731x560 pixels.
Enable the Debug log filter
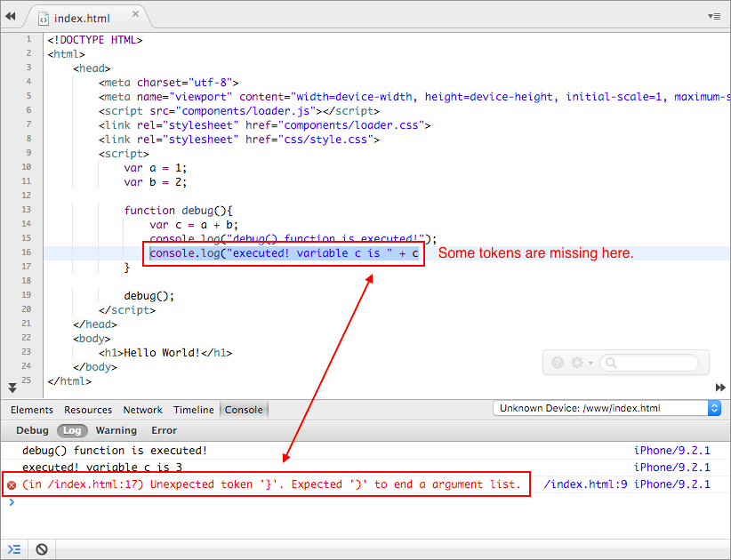point(32,430)
